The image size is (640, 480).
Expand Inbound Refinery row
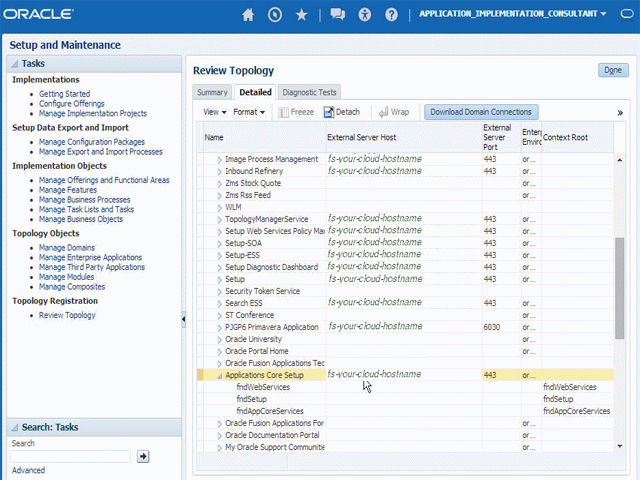pyautogui.click(x=219, y=172)
